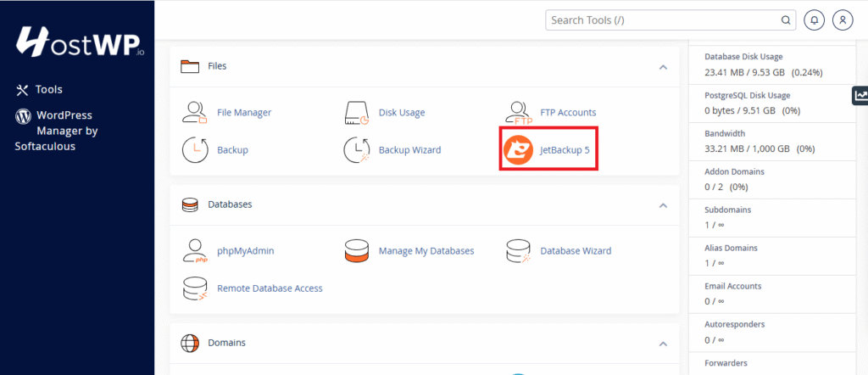Open the Backup Wizard icon

point(357,150)
